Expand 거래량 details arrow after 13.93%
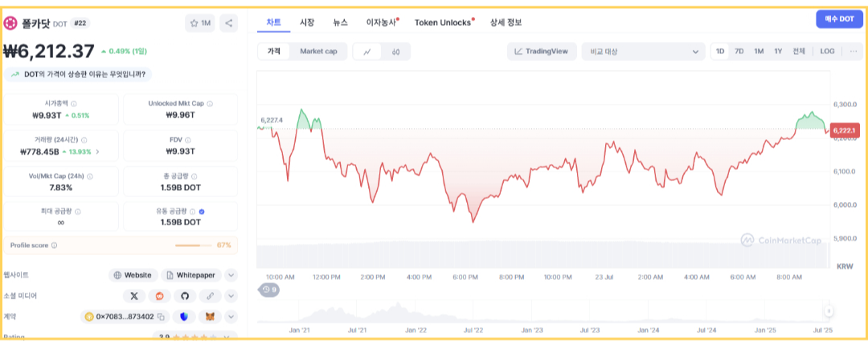 tap(98, 151)
